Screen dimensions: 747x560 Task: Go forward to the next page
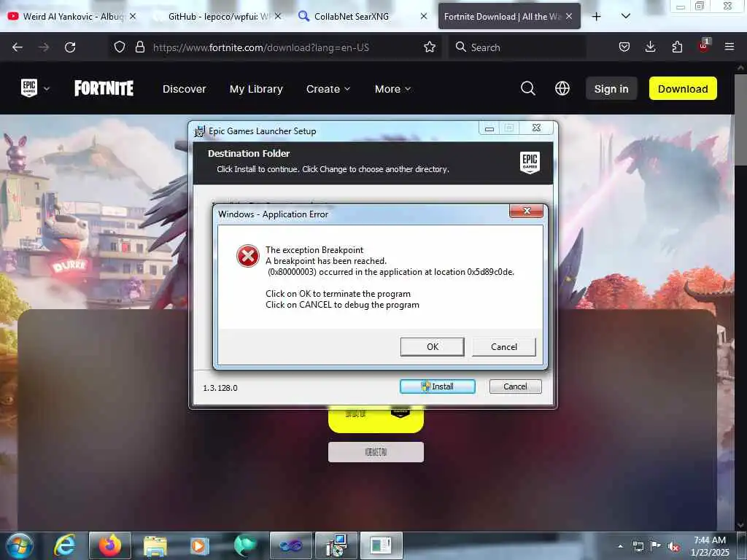pyautogui.click(x=44, y=47)
